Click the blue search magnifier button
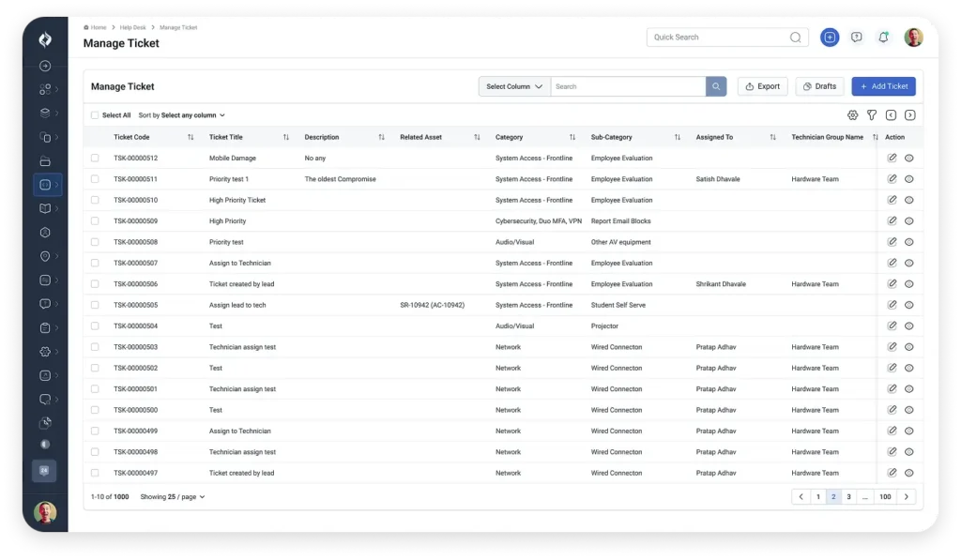This screenshot has height=560, width=961. (716, 86)
